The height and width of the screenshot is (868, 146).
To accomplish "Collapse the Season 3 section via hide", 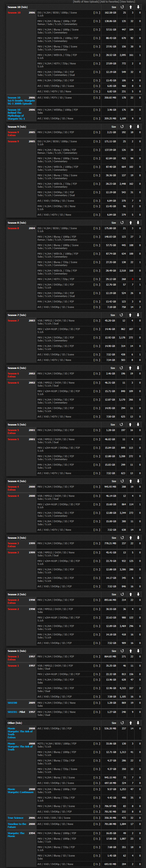I will [23, 538].
